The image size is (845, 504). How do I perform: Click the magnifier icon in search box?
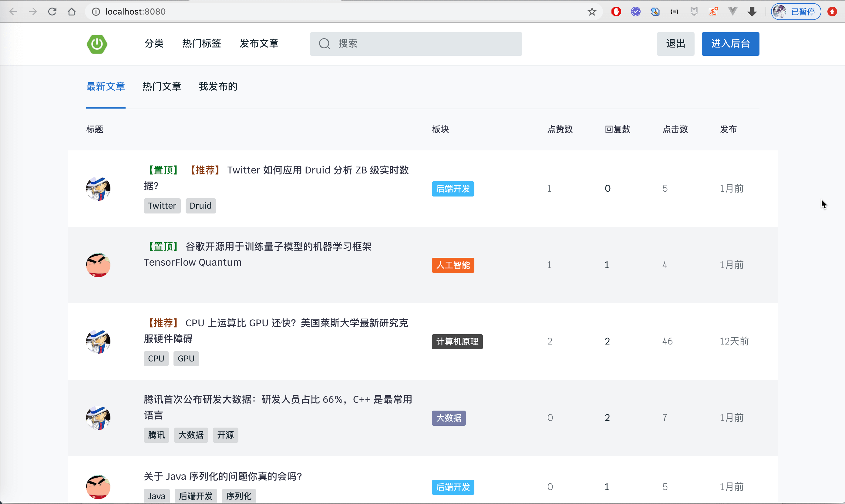pos(324,44)
